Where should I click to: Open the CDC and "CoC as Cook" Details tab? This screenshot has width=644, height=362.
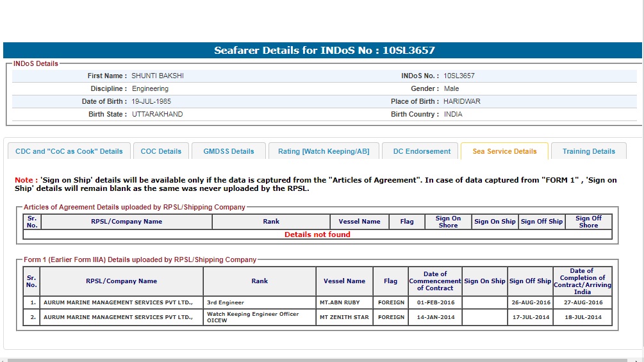pos(69,151)
